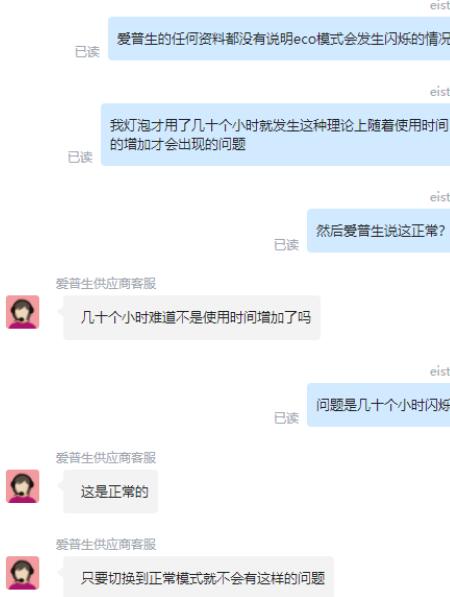Click the blue bubble "然后爱普生说这正常?"

pyautogui.click(x=378, y=230)
